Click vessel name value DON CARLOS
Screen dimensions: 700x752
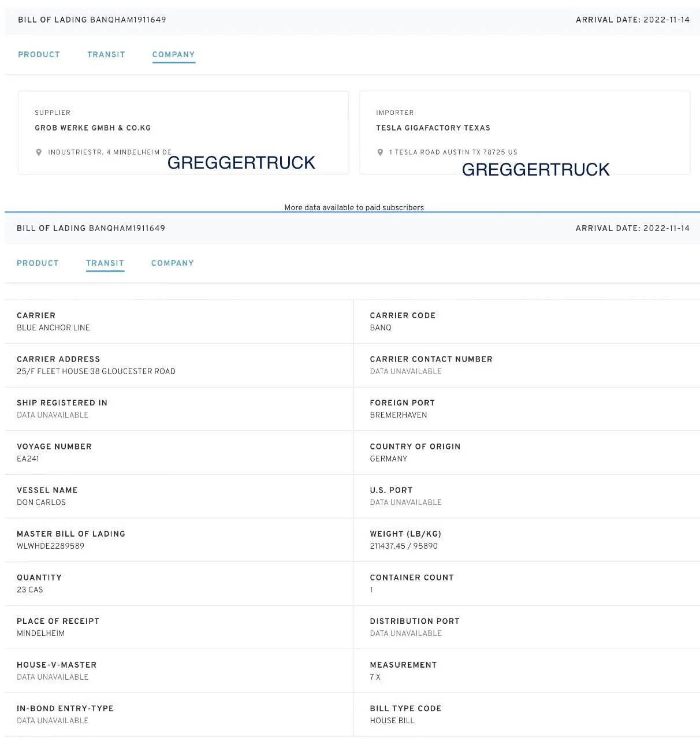pos(41,502)
